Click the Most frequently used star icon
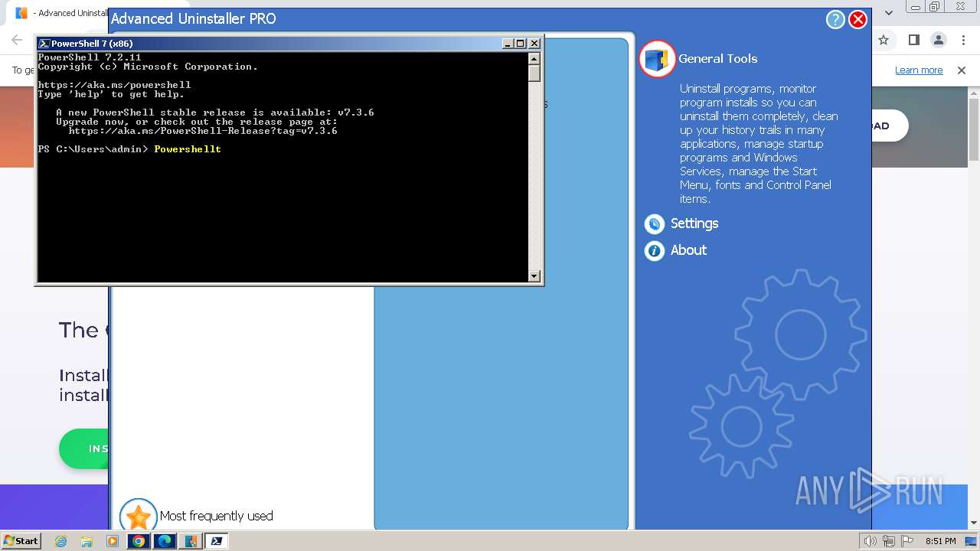The height and width of the screenshot is (551, 980). (139, 517)
